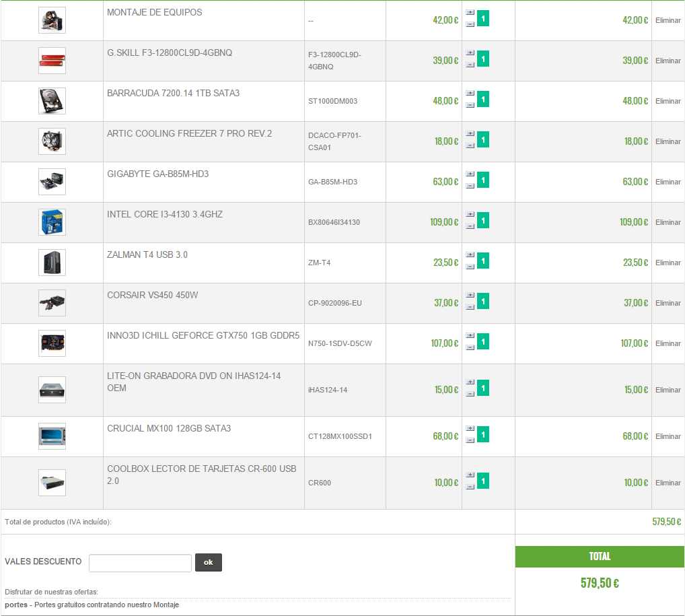Open the COOLBOX card reader thumbnail
The image size is (685, 616).
point(52,483)
